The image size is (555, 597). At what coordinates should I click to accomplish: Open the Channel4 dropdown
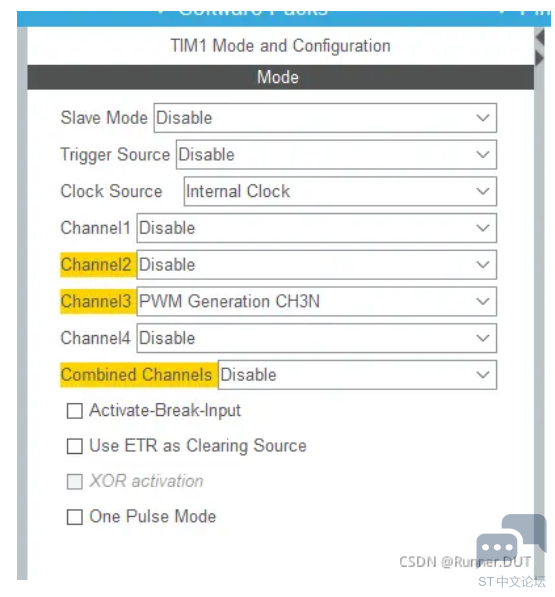click(317, 338)
